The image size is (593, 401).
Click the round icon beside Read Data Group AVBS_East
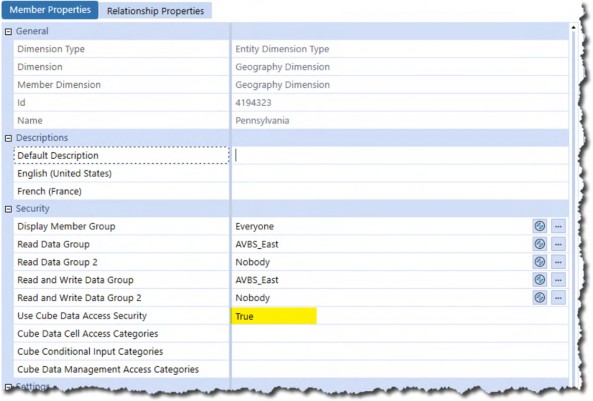click(x=540, y=244)
